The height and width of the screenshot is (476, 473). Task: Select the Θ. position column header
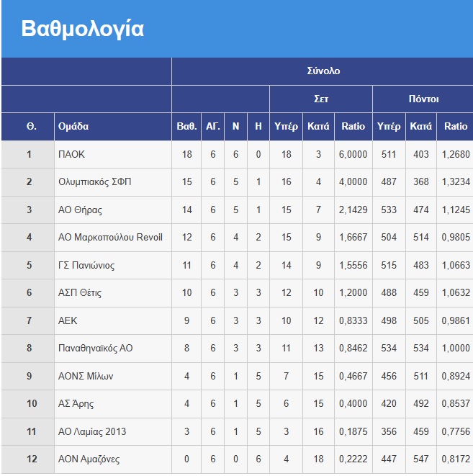click(x=32, y=127)
